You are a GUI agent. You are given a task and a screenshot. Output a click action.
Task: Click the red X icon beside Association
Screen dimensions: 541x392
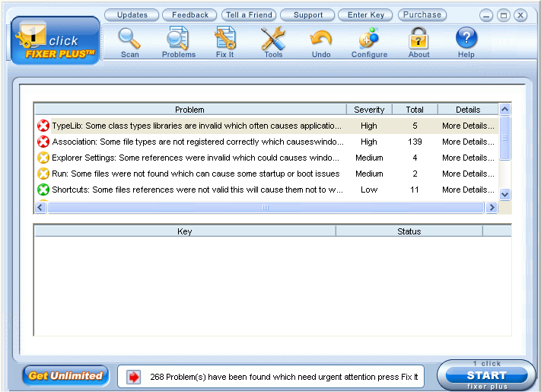pos(43,142)
